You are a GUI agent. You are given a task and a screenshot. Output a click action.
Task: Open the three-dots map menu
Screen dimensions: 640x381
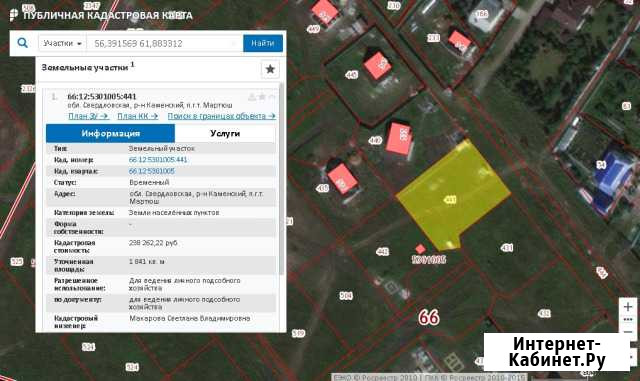[628, 319]
